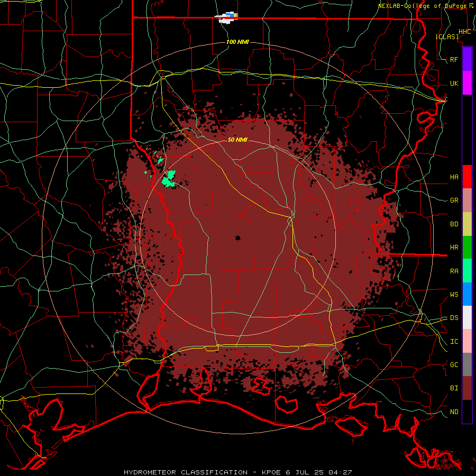Click the IC legend label

point(454,342)
